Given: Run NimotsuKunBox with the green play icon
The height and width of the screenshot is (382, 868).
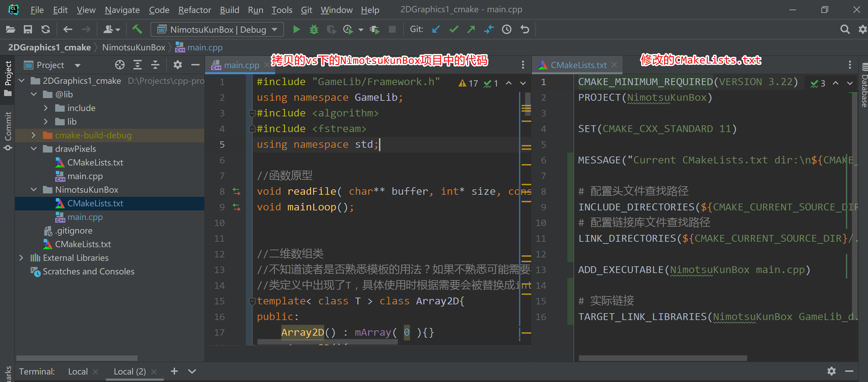Looking at the screenshot, I should tap(296, 30).
